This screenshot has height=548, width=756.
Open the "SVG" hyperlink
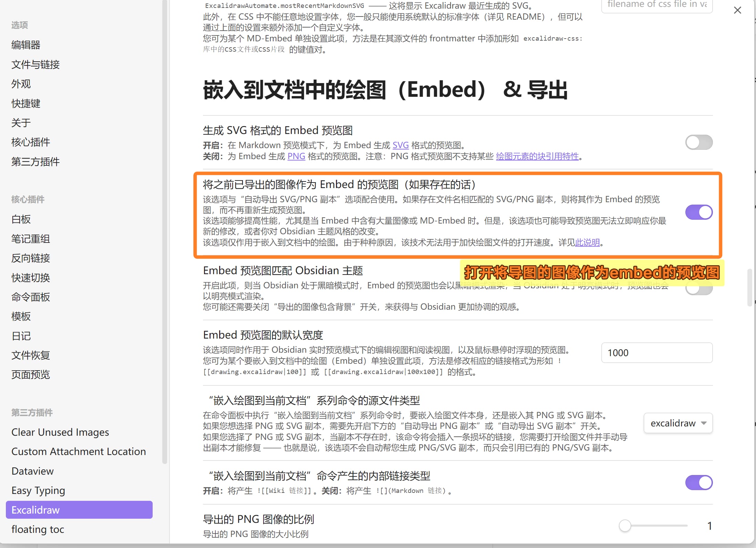pyautogui.click(x=400, y=145)
